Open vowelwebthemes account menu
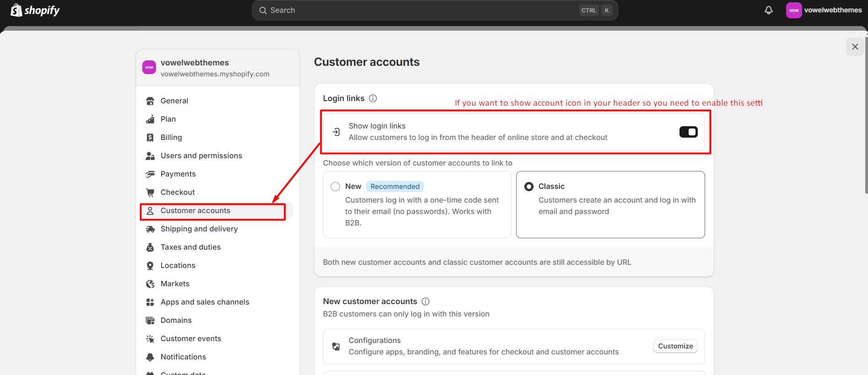This screenshot has width=868, height=375. (824, 10)
